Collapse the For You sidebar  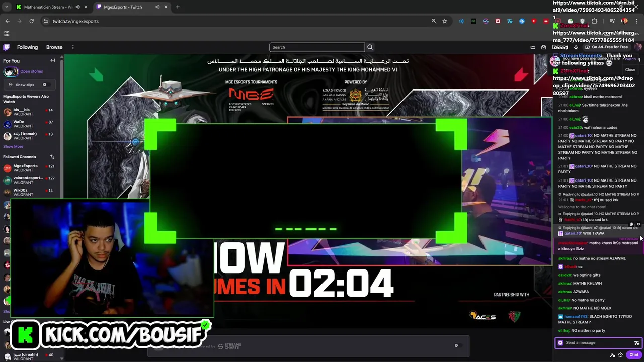point(52,60)
